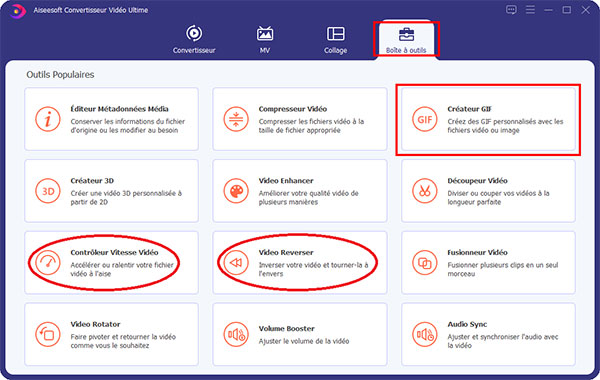Image resolution: width=600 pixels, height=380 pixels.
Task: Select Volume Booster title text
Action: [x=287, y=329]
